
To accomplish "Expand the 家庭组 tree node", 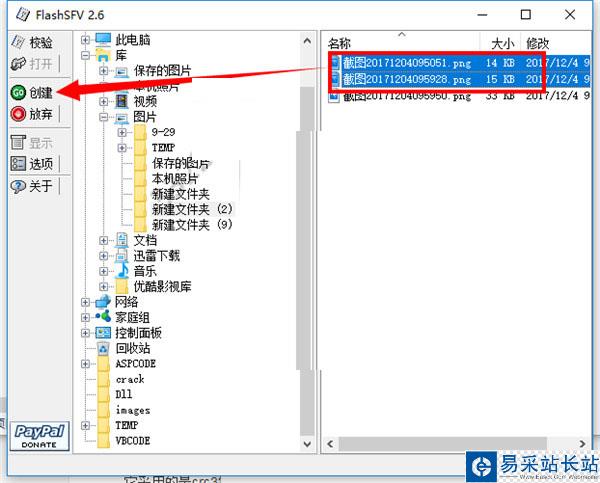I will coord(86,318).
